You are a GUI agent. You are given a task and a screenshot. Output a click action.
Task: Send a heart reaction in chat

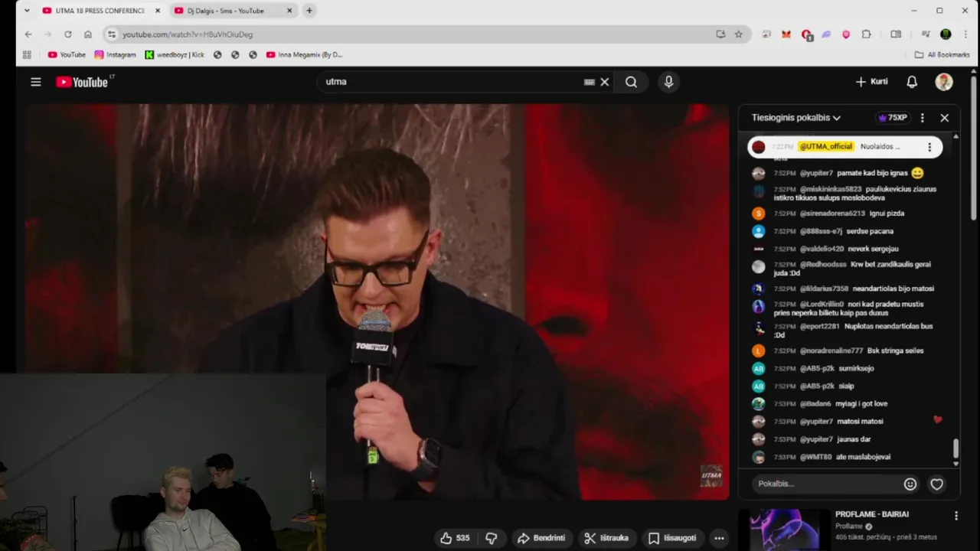click(936, 484)
